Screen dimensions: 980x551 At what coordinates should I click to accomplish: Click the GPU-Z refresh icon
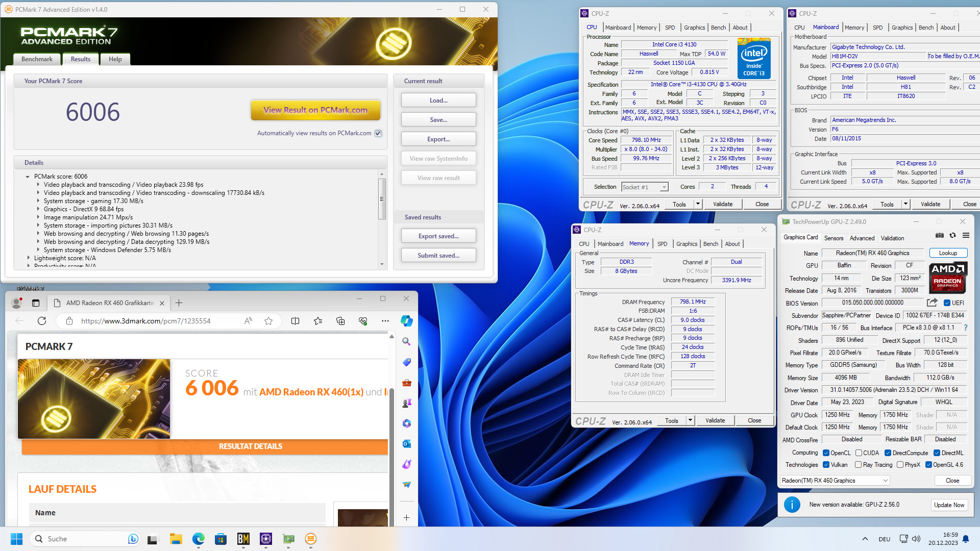pos(952,235)
